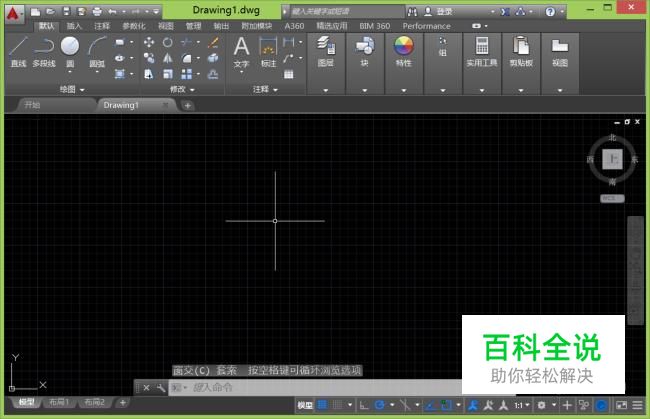Toggle grid display in status bar

click(x=322, y=405)
